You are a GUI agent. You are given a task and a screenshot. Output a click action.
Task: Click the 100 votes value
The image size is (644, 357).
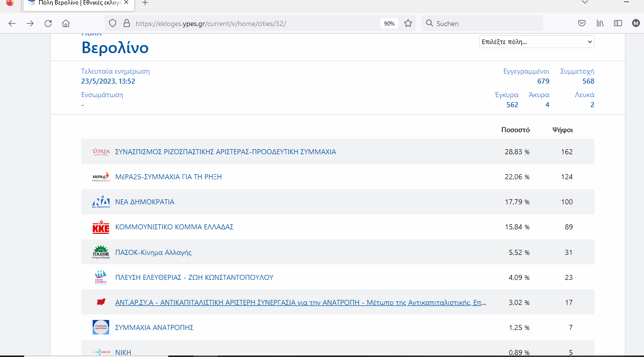[567, 202]
